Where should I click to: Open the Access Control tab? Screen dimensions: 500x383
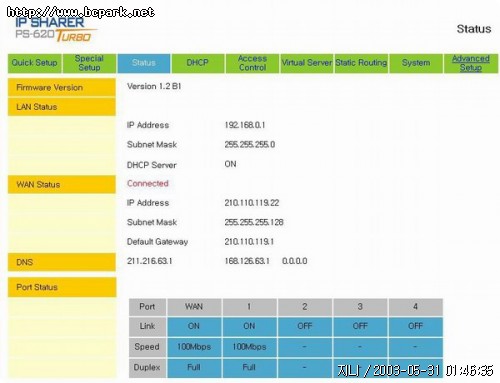click(252, 63)
